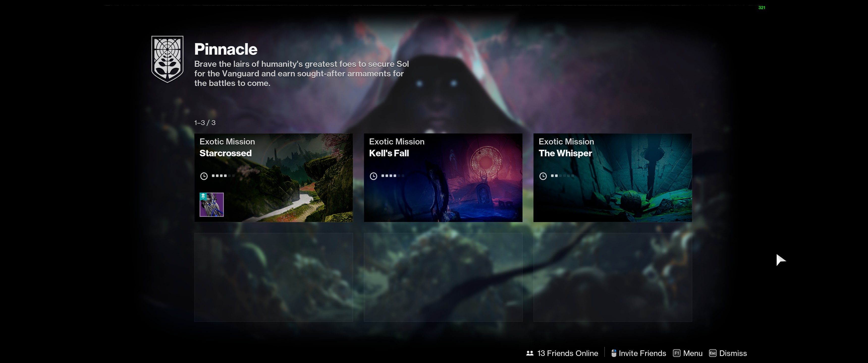Click the Pinnacle Vanguard emblem icon

click(167, 59)
